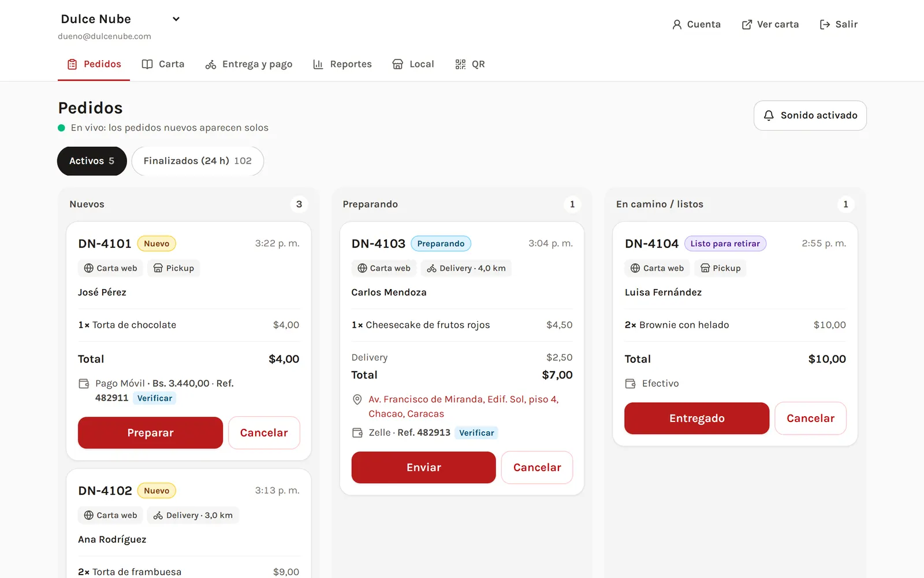This screenshot has height=578, width=924.
Task: Cancel order DN-4104
Action: (810, 418)
